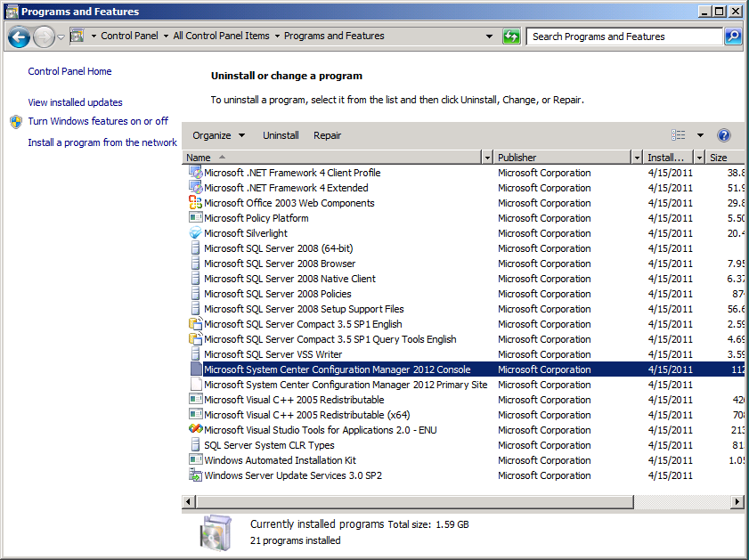Click the Visual Studio Tools for Applications icon
Viewport: 749px width, 560px height.
195,430
